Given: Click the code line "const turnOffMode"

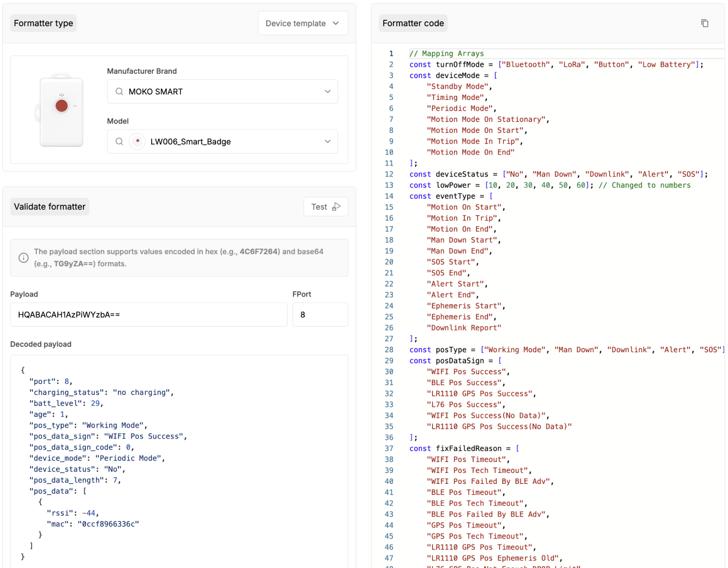Looking at the screenshot, I should (x=556, y=64).
